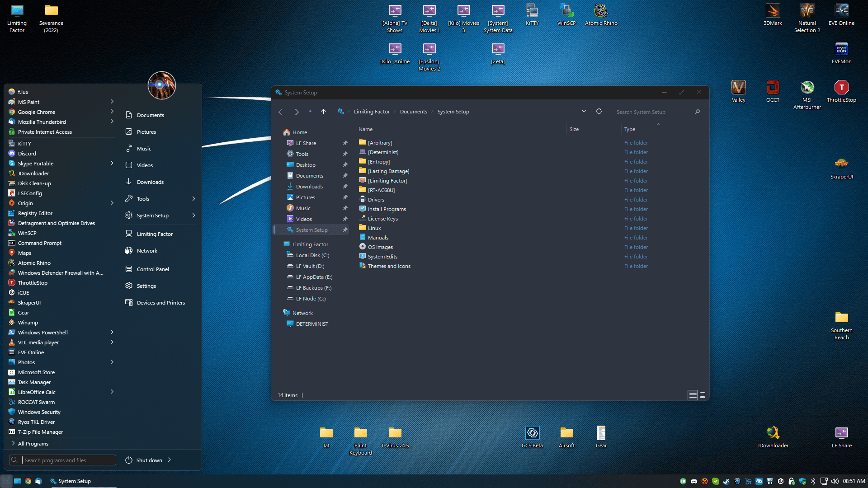Viewport: 868px width, 488px height.
Task: Expand the System Setup submenu arrow
Action: pyautogui.click(x=193, y=216)
